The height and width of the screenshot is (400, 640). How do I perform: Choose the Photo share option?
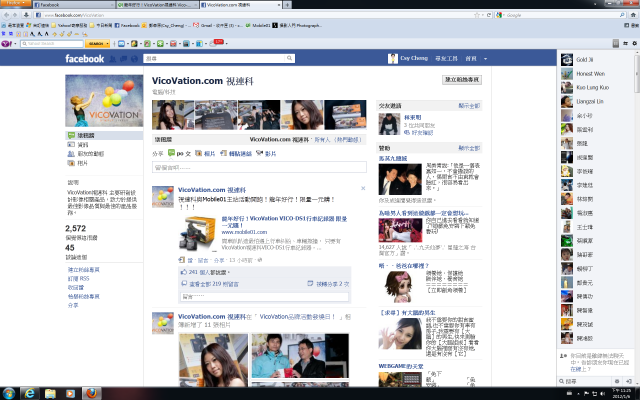[205, 153]
